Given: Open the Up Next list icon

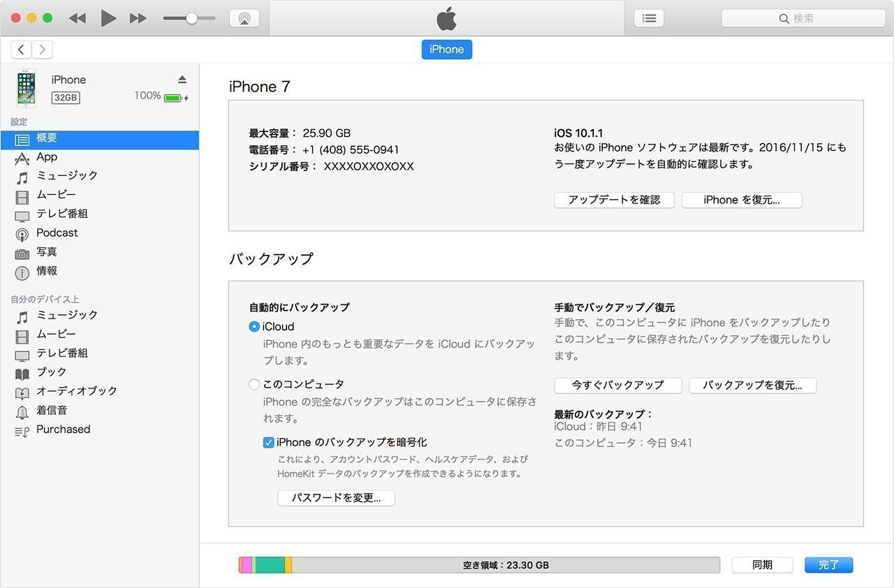Looking at the screenshot, I should point(649,18).
